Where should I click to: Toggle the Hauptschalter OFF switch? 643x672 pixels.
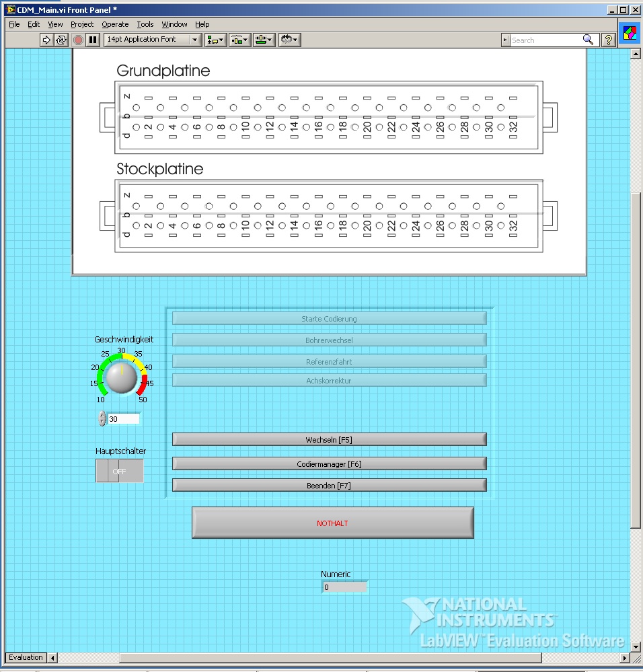click(x=120, y=471)
